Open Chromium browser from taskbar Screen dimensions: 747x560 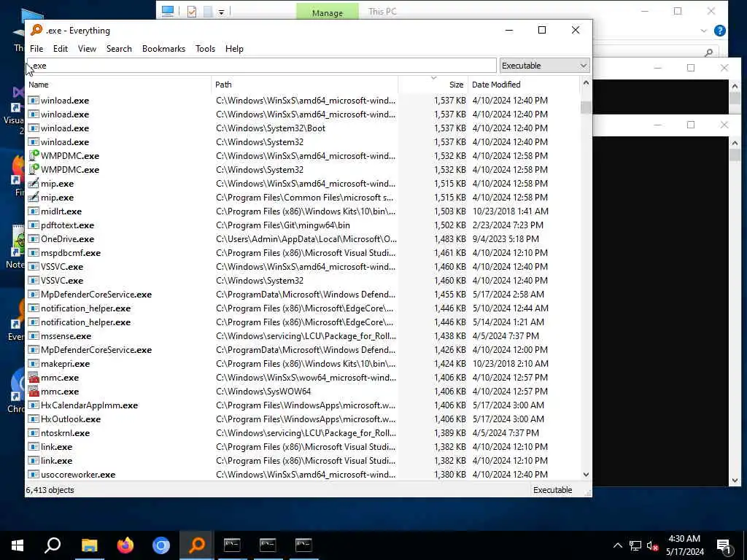pyautogui.click(x=161, y=545)
